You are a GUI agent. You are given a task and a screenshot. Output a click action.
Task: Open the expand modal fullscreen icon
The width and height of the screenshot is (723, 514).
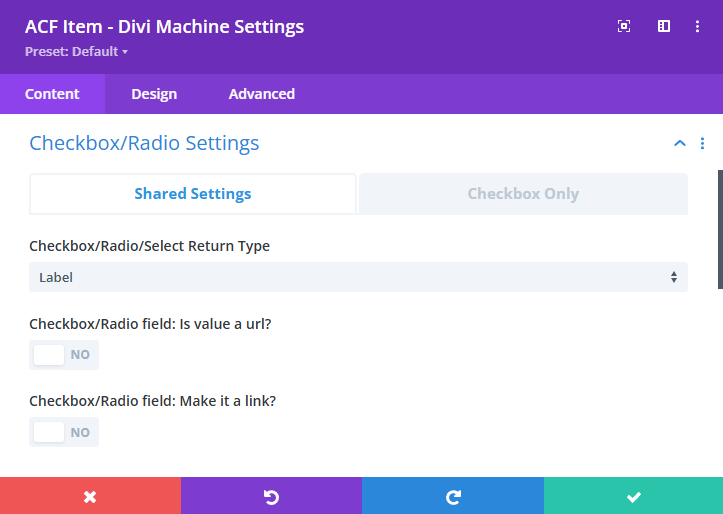tap(624, 26)
